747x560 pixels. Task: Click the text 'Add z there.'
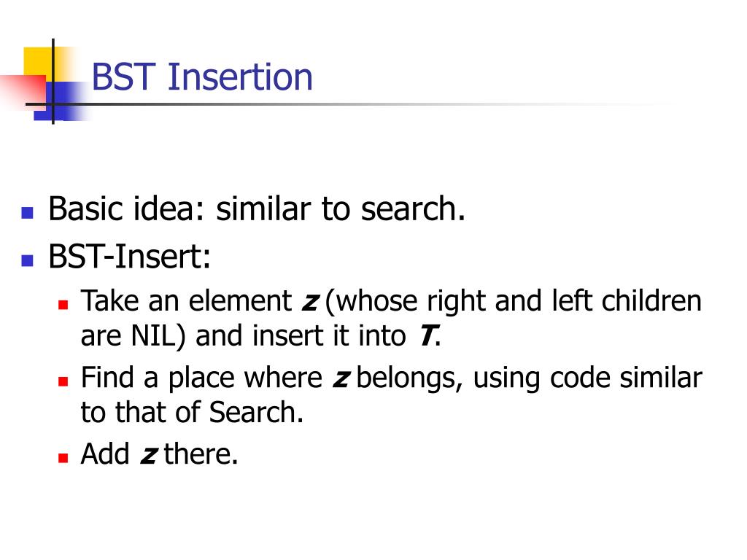tap(159, 454)
